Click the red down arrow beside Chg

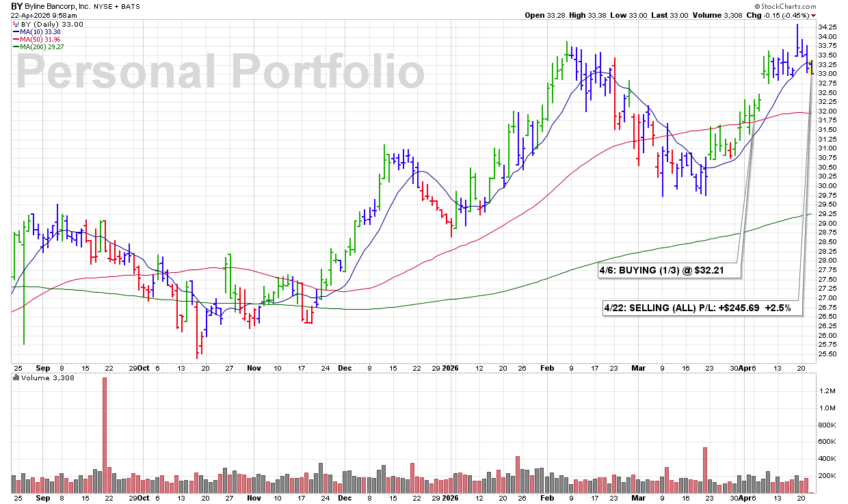coord(813,15)
